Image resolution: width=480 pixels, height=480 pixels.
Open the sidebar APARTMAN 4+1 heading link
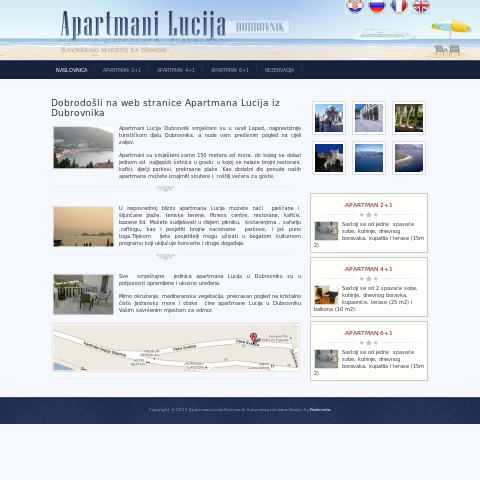point(369,269)
